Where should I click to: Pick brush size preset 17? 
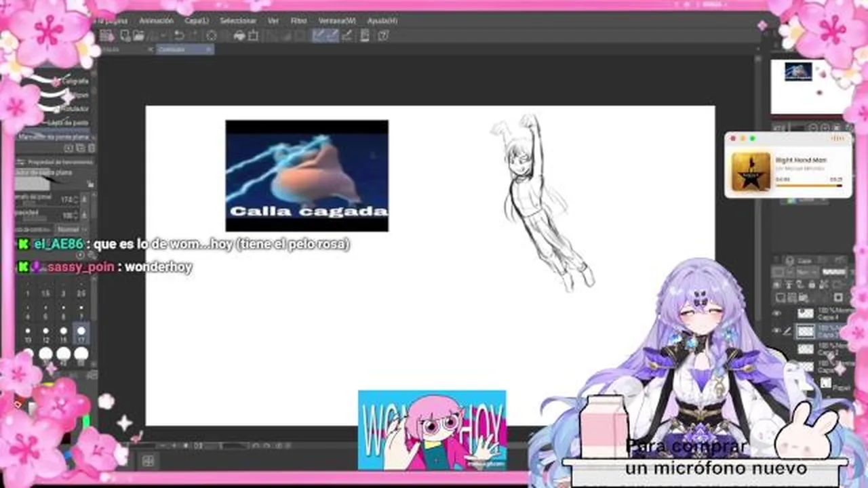click(81, 333)
